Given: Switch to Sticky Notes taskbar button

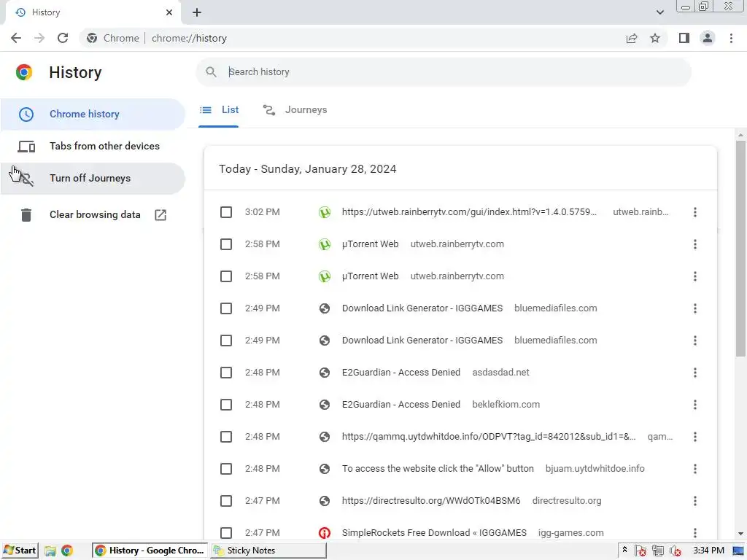Looking at the screenshot, I should tap(268, 551).
